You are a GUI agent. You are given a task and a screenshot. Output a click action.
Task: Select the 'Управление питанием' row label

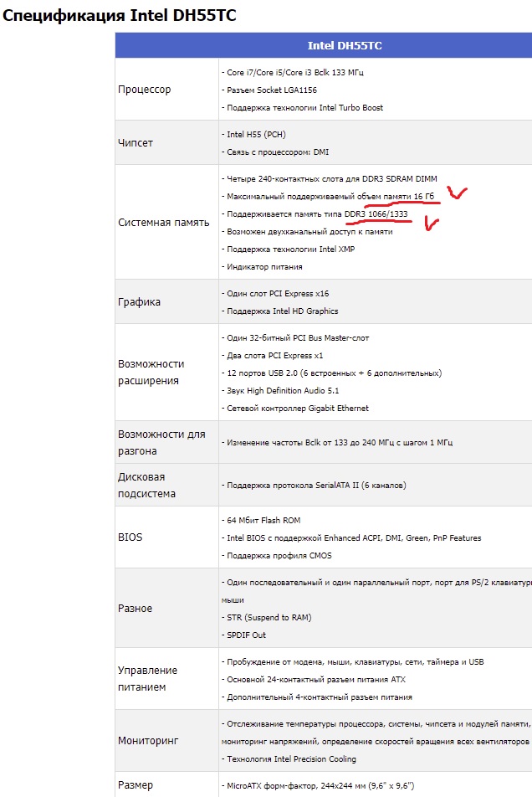pos(148,678)
